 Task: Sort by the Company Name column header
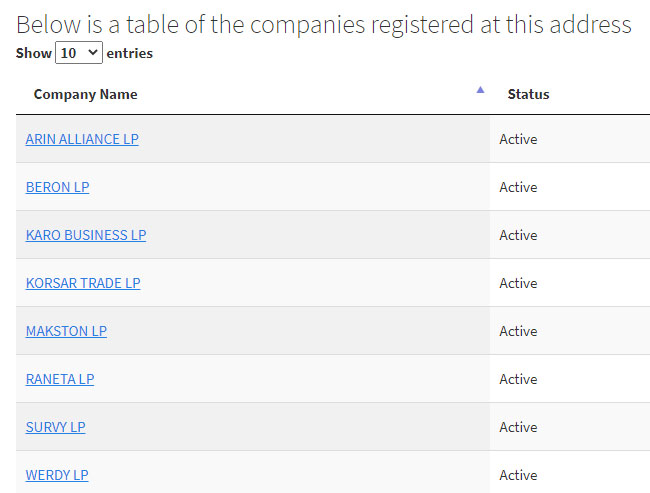[x=86, y=94]
